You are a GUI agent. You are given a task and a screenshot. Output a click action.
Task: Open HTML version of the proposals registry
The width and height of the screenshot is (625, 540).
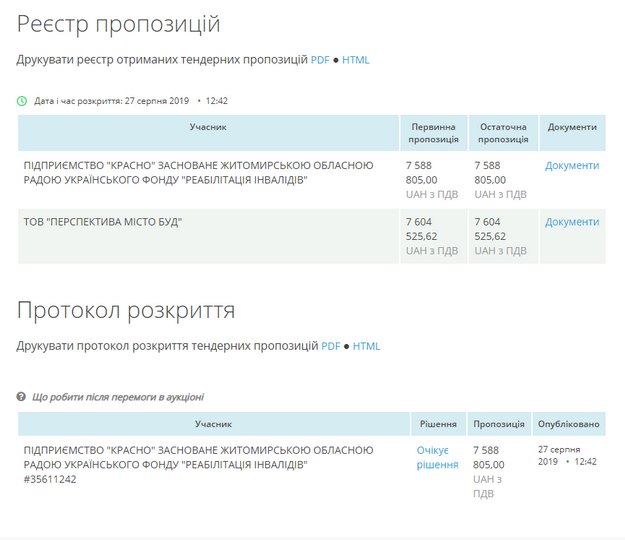point(356,60)
